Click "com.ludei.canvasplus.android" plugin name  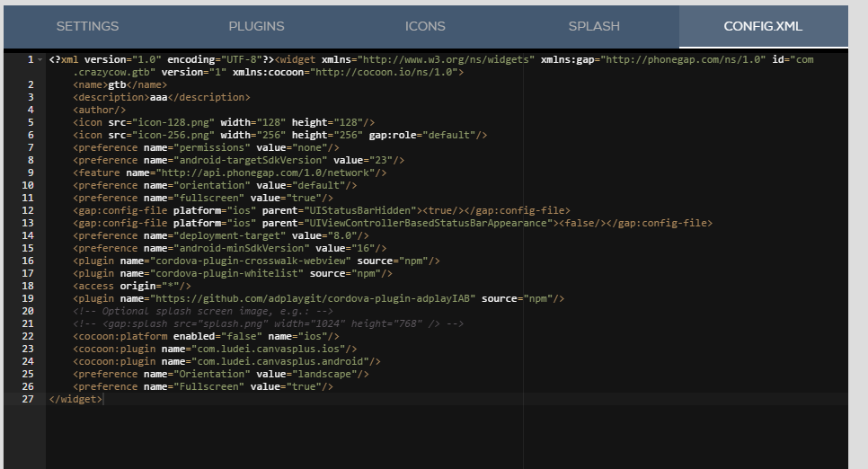coord(280,361)
